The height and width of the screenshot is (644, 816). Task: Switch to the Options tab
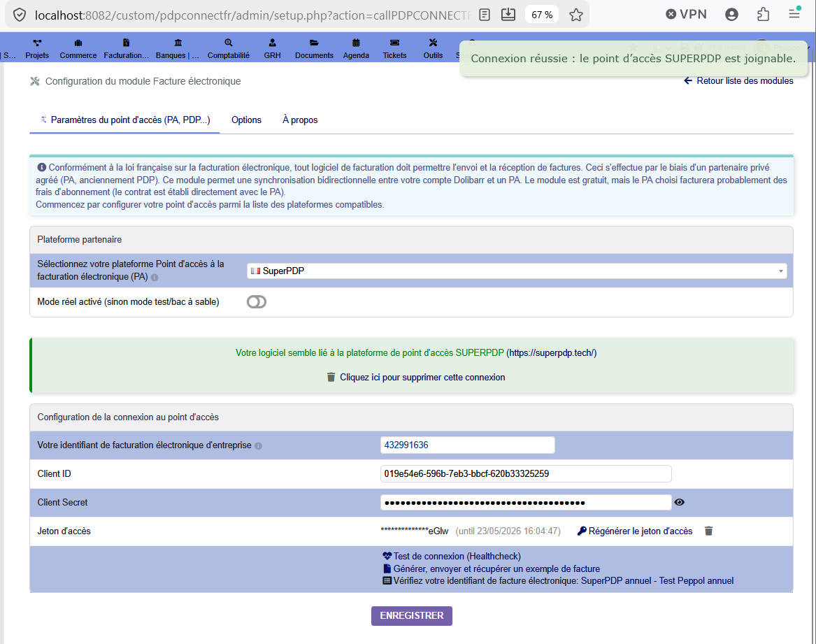(246, 120)
